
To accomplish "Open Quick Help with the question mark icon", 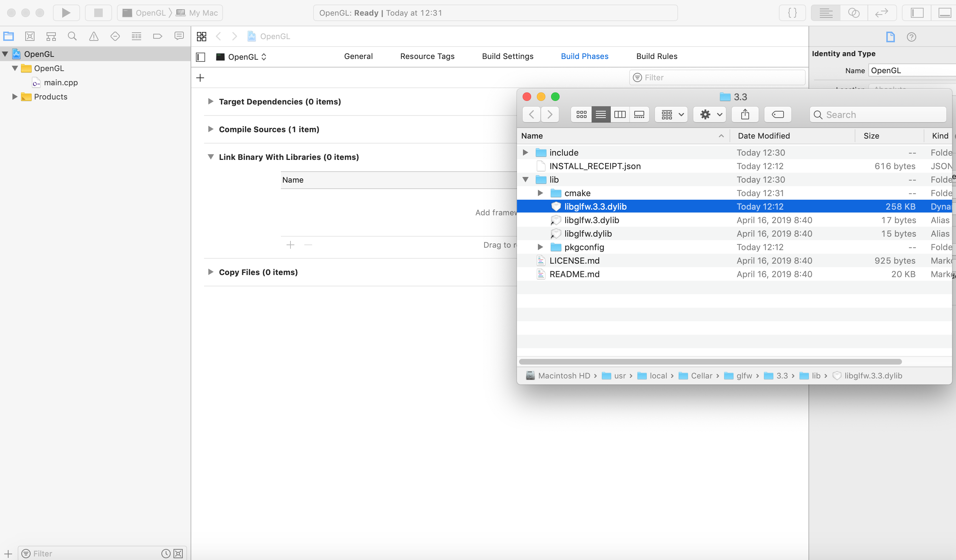I will pos(912,37).
